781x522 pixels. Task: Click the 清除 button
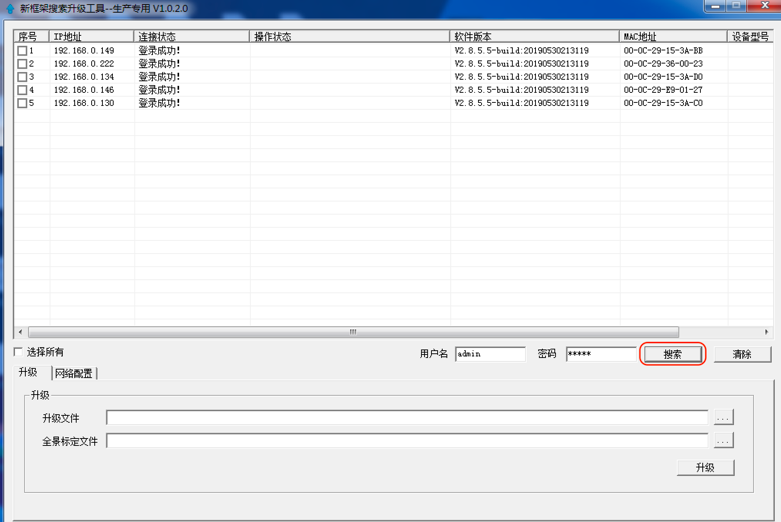point(742,354)
